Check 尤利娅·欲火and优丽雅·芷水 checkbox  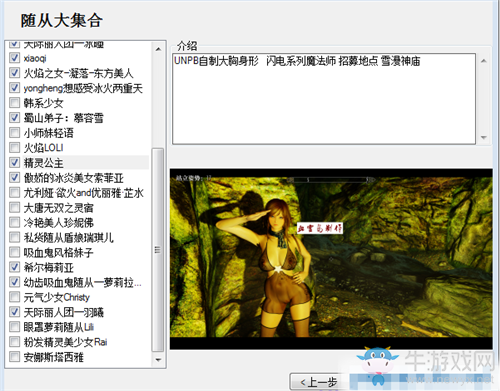pos(14,192)
